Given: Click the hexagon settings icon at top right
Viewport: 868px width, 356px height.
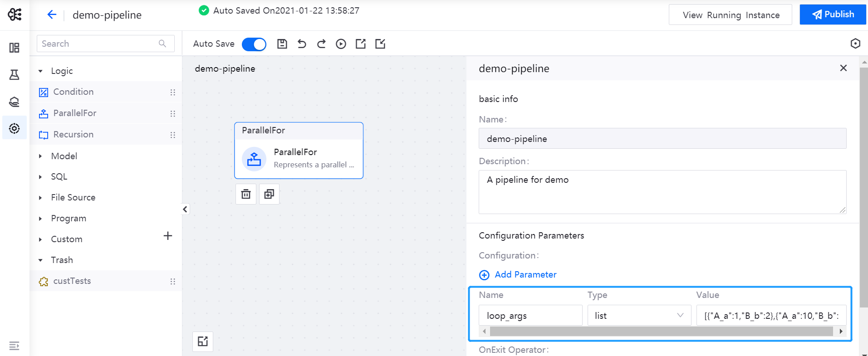Looking at the screenshot, I should click(855, 44).
